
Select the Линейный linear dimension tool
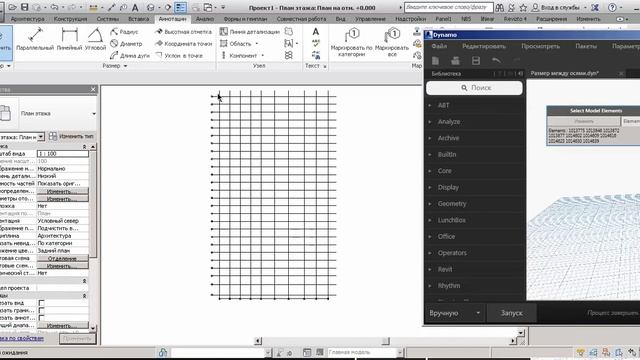point(69,40)
